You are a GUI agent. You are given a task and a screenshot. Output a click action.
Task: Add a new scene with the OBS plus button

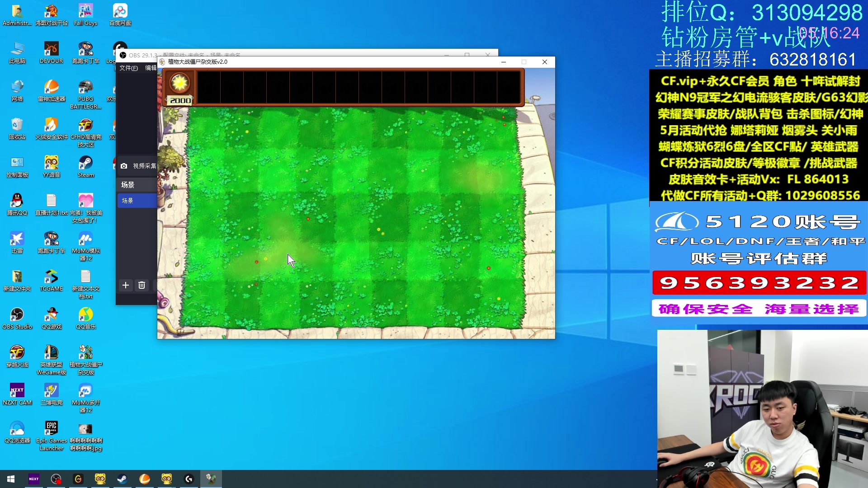click(x=126, y=285)
